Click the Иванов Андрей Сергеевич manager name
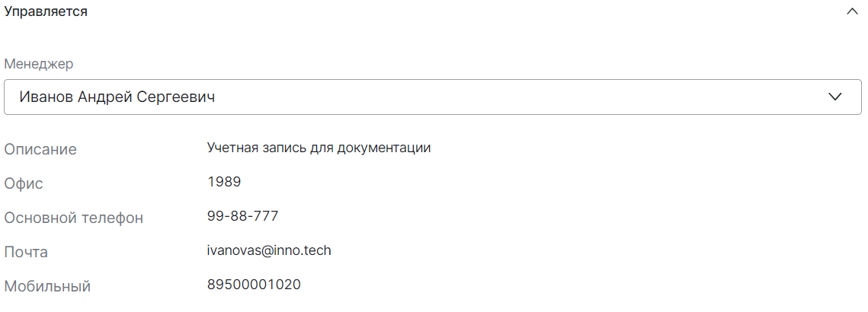This screenshot has height=312, width=868. (117, 97)
